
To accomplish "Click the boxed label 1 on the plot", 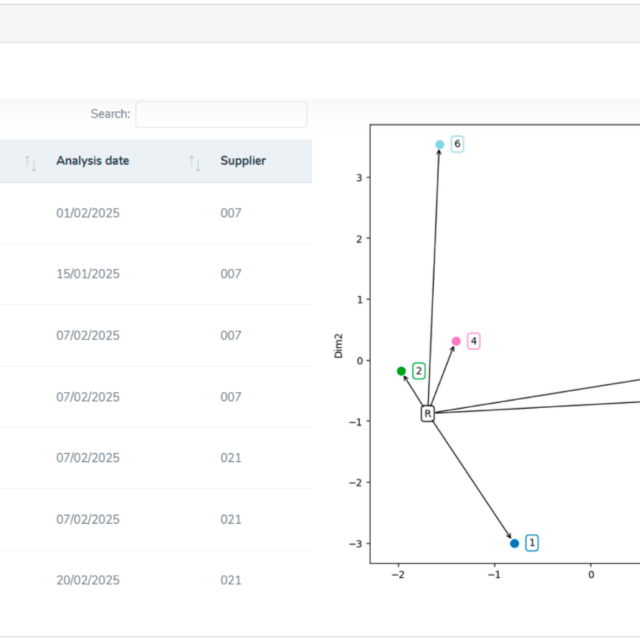I will (x=532, y=543).
